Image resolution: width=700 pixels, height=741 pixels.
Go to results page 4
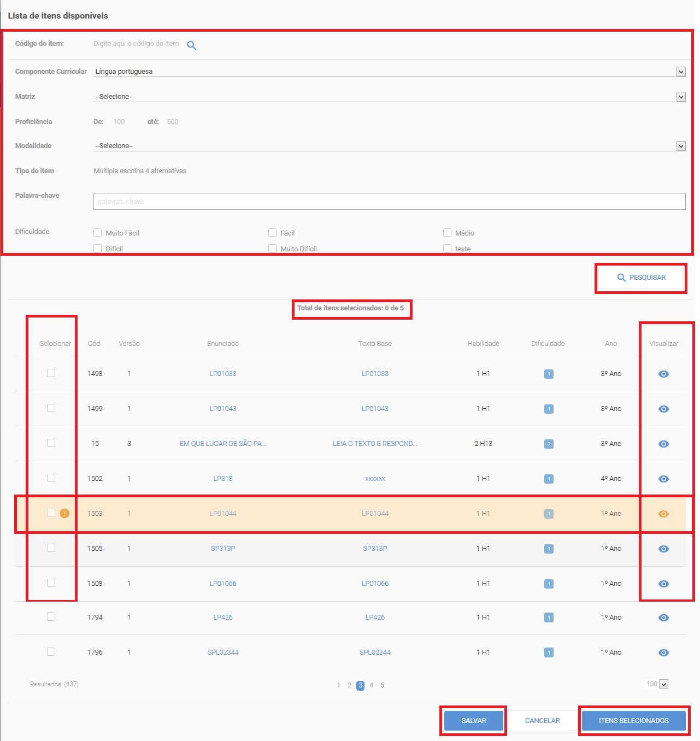[x=371, y=685]
